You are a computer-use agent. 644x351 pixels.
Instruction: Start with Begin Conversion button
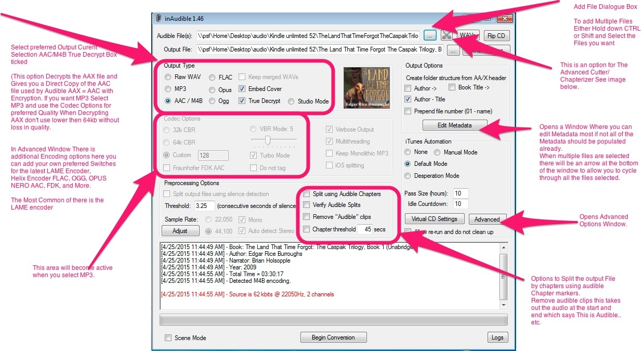click(333, 337)
